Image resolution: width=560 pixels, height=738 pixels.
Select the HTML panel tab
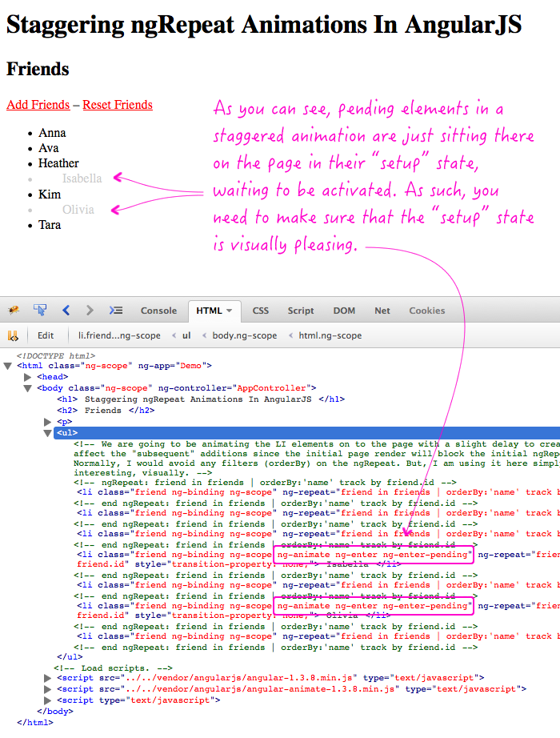click(209, 311)
